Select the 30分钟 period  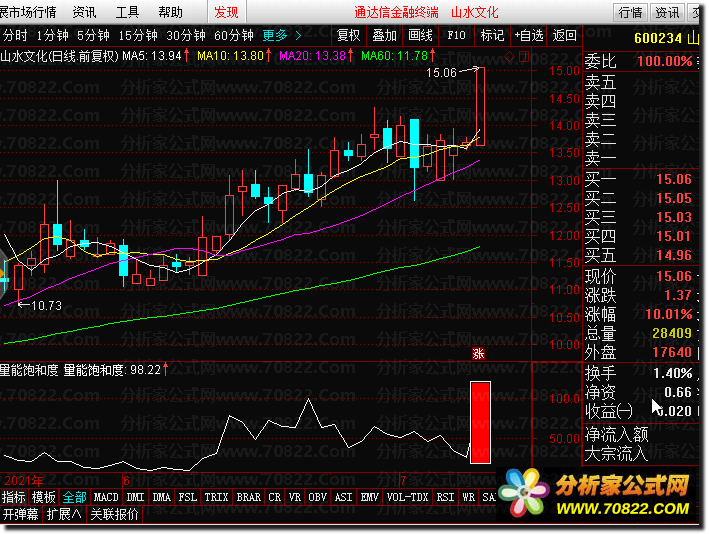point(186,35)
